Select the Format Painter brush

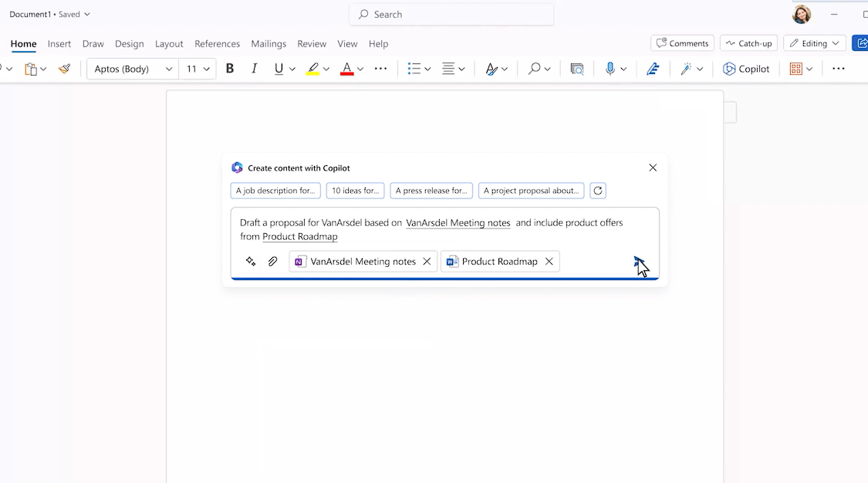coord(64,69)
